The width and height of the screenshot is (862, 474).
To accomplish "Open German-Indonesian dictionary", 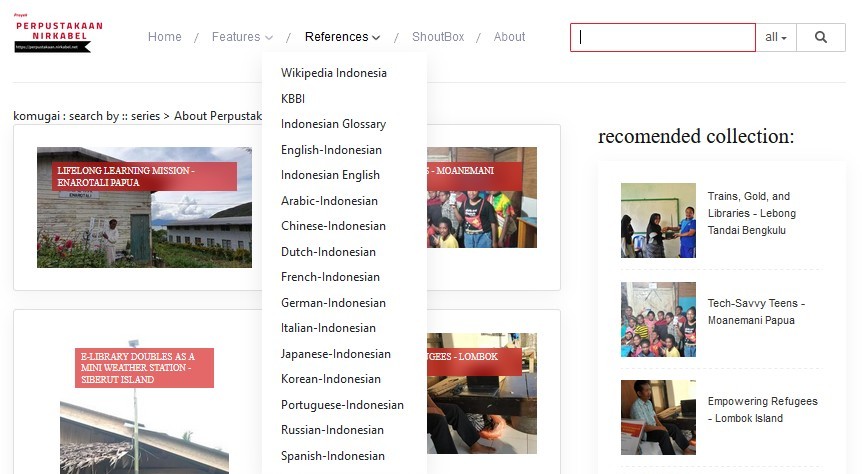I will pos(333,302).
